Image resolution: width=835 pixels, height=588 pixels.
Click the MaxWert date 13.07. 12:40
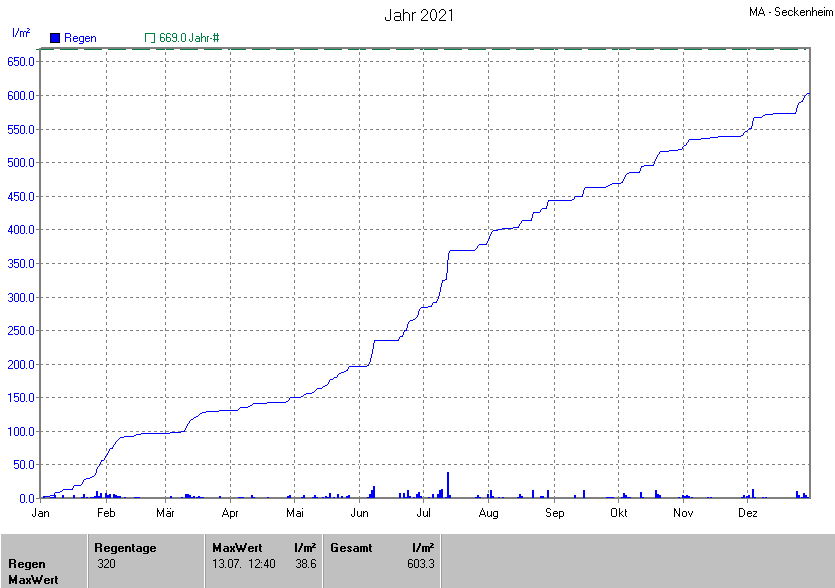click(243, 564)
